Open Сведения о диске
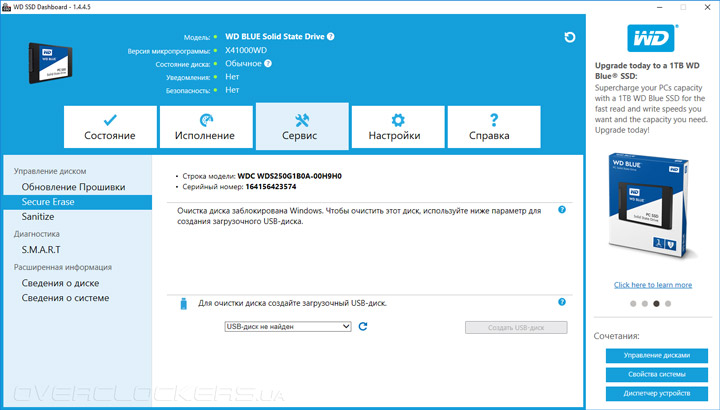The height and width of the screenshot is (410, 720). [60, 283]
